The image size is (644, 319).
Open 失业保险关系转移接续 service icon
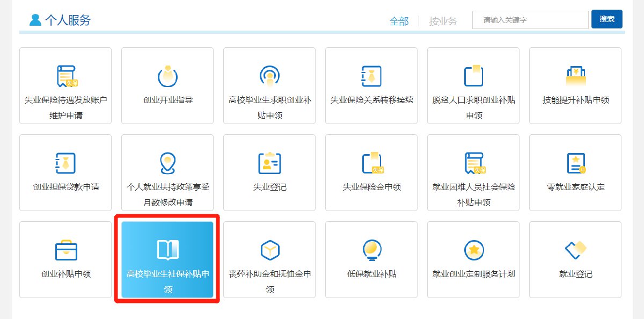[371, 76]
